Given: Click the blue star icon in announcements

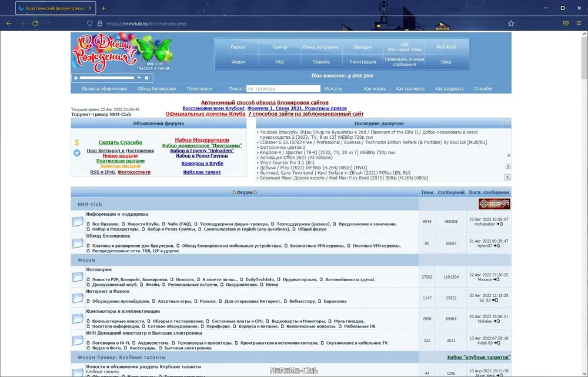Looking at the screenshot, I should [x=77, y=153].
